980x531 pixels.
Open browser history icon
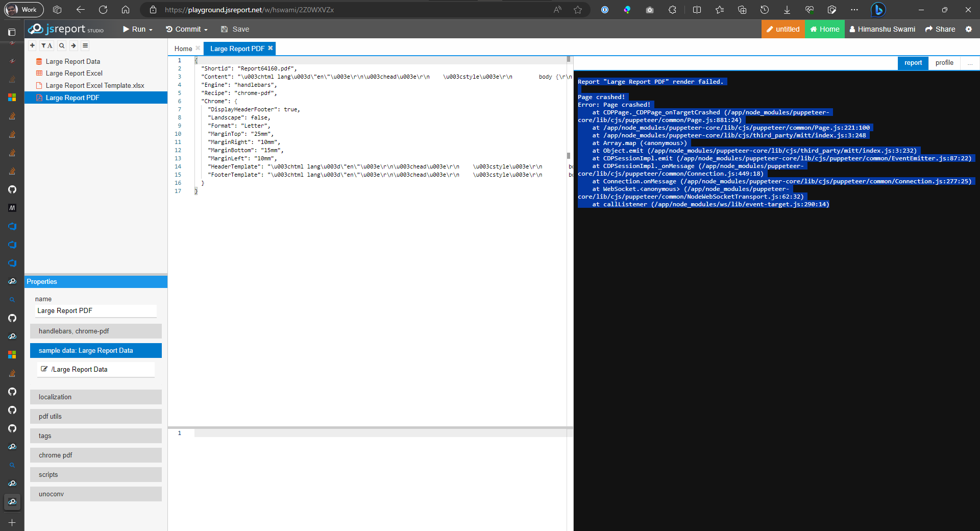pos(764,10)
